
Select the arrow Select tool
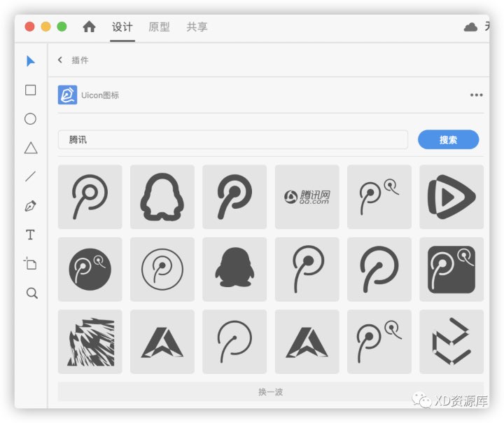[31, 61]
